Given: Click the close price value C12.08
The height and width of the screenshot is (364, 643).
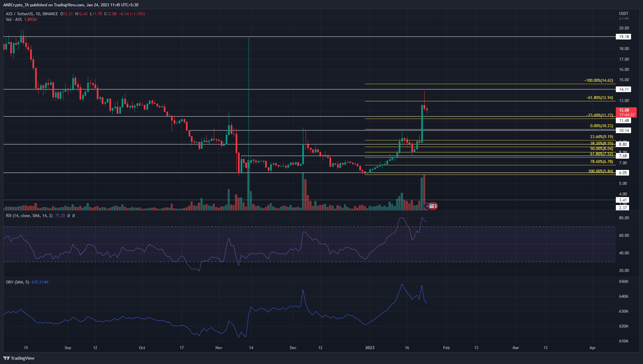Looking at the screenshot, I should click(110, 14).
